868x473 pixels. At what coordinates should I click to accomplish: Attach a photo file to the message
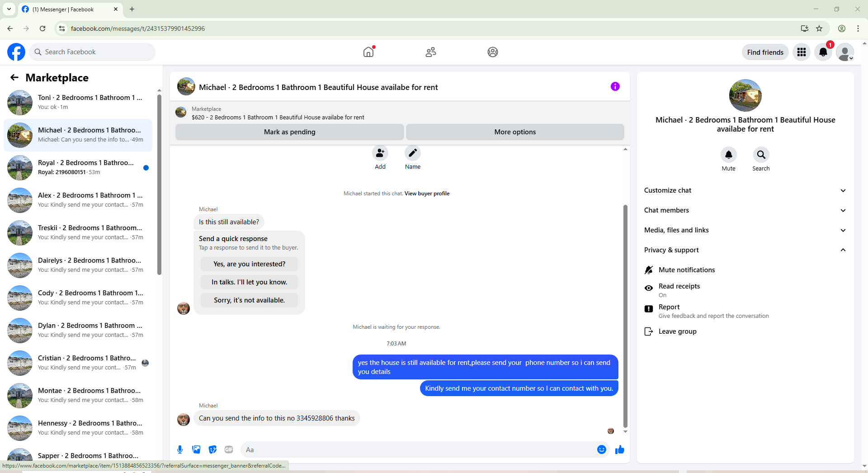pyautogui.click(x=196, y=449)
